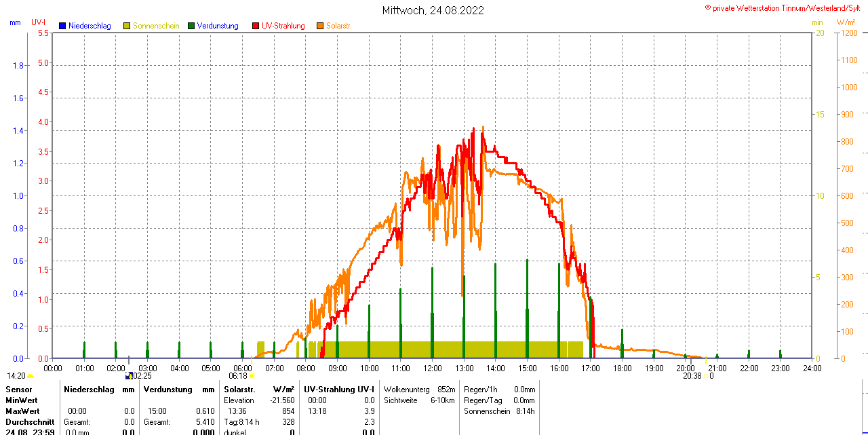Viewport: 868px width, 435px height.
Task: Click the yellow Sonnenschein legend square
Action: coord(127,26)
